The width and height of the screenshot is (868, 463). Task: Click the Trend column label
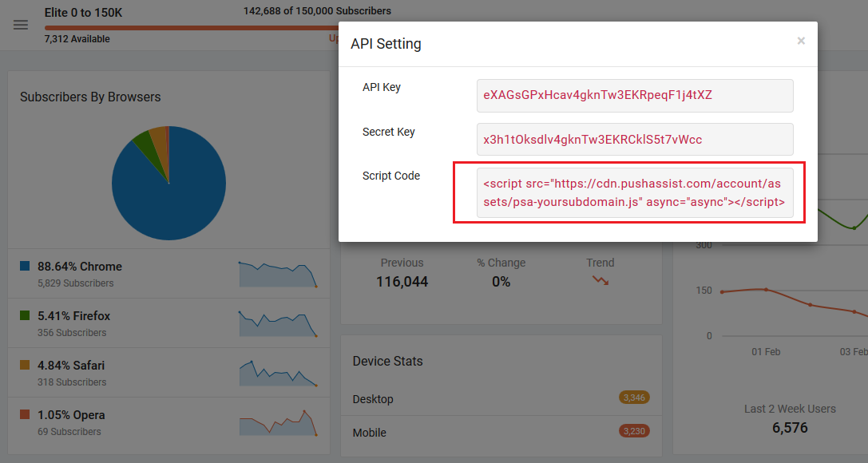point(600,263)
